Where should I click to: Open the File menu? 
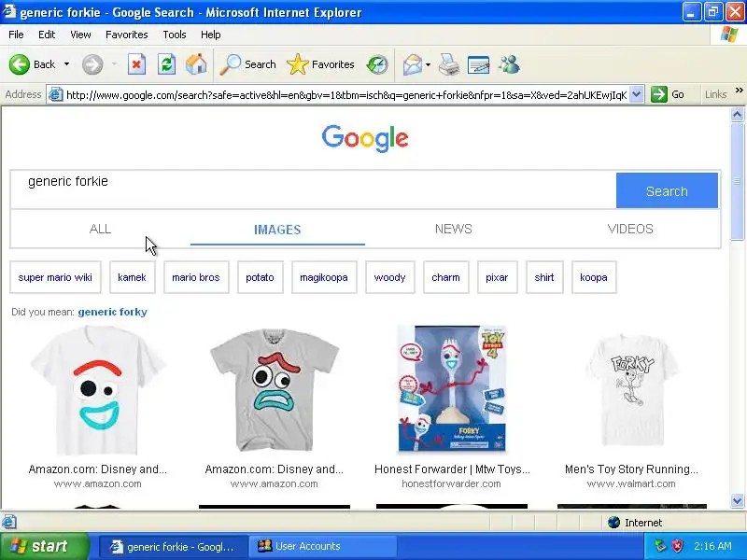16,35
